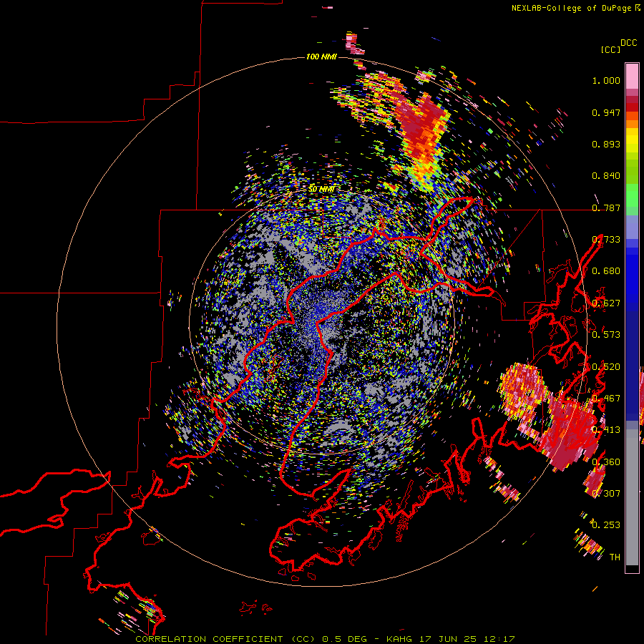Select the 0.520 scale value

[606, 366]
